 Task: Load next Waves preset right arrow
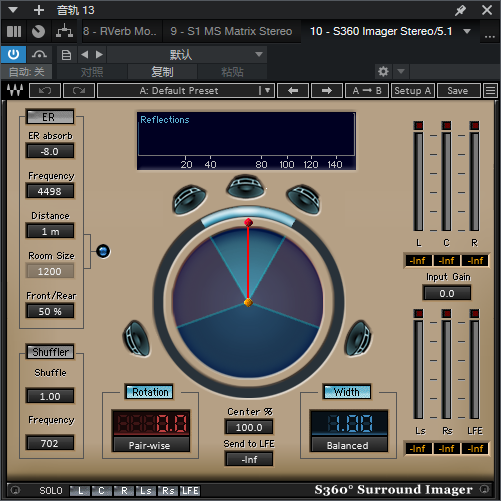point(327,90)
